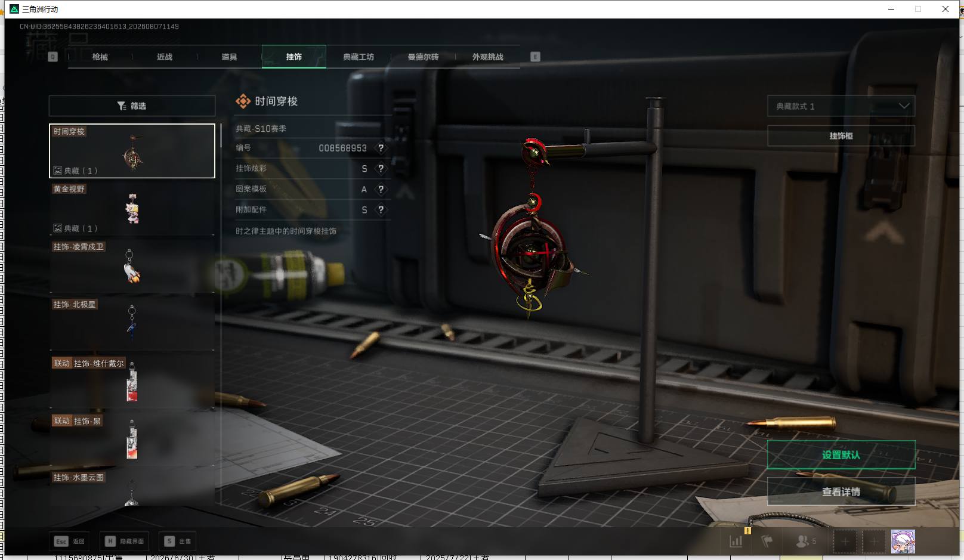Click the help icon next to 挂饰炫彩
Viewport: 964px width, 560px height.
coord(381,169)
